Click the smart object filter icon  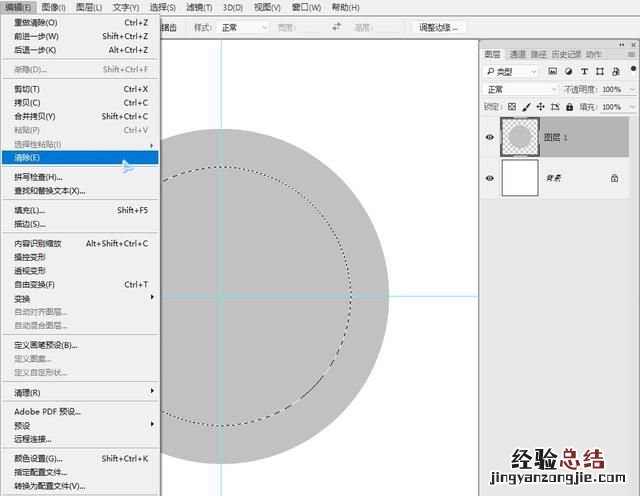[613, 72]
